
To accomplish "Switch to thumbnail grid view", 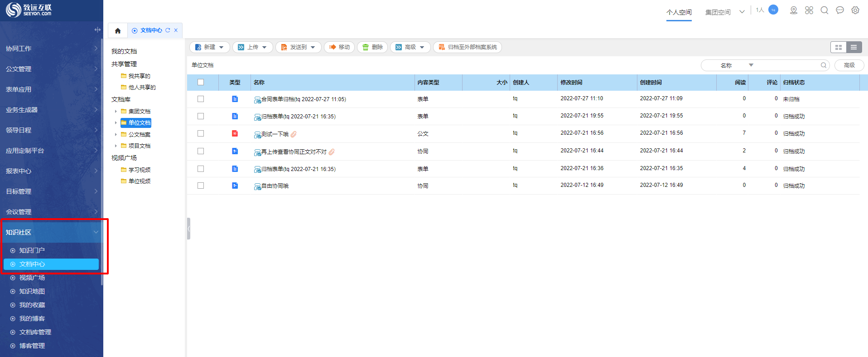I will click(x=838, y=47).
